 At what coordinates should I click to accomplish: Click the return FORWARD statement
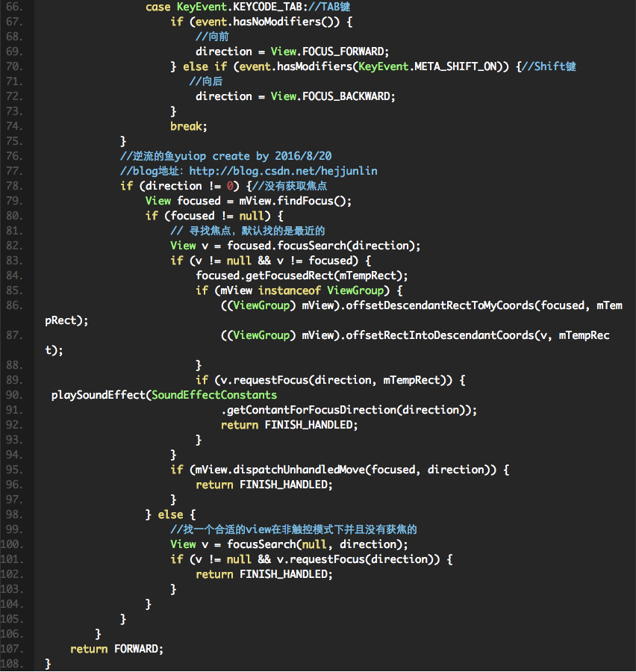pos(116,649)
